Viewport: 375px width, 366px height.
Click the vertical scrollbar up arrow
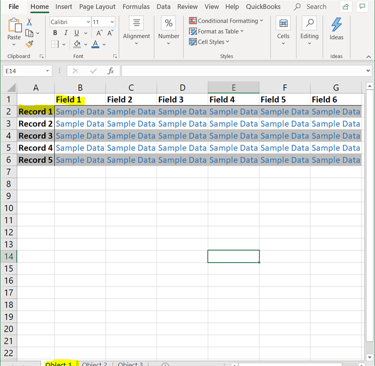[369, 86]
